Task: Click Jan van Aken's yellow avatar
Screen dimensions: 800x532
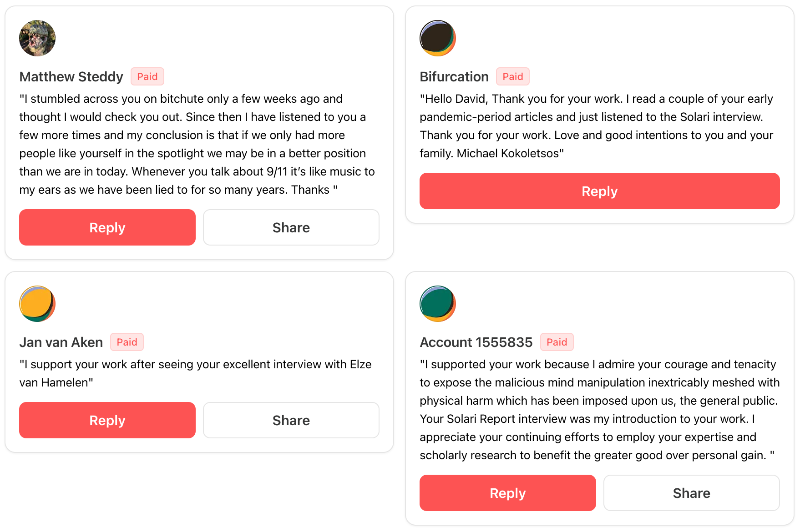Action: point(37,304)
